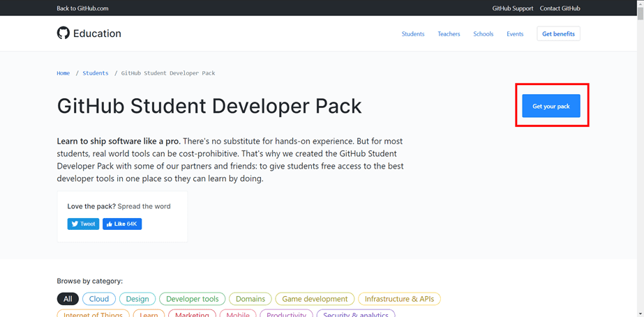
Task: Open the Teachers navigation menu item
Action: pyautogui.click(x=449, y=33)
